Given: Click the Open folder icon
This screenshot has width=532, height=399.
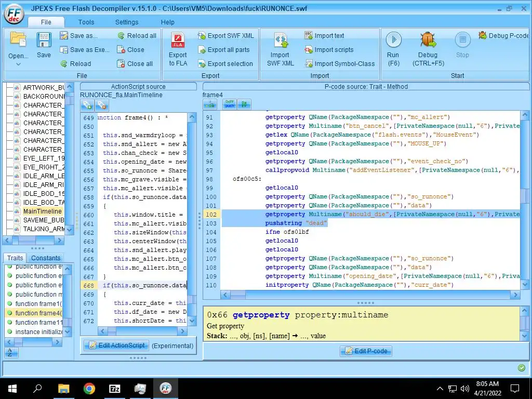Looking at the screenshot, I should pos(18,39).
